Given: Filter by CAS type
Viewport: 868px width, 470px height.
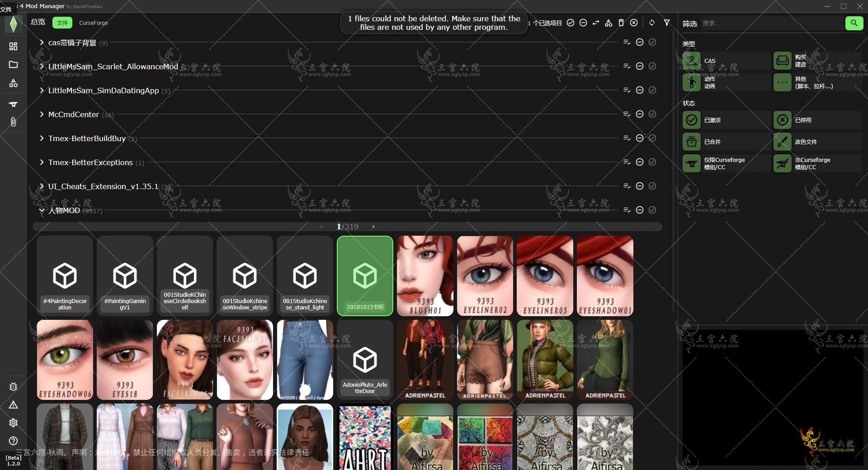Looking at the screenshot, I should click(726, 61).
